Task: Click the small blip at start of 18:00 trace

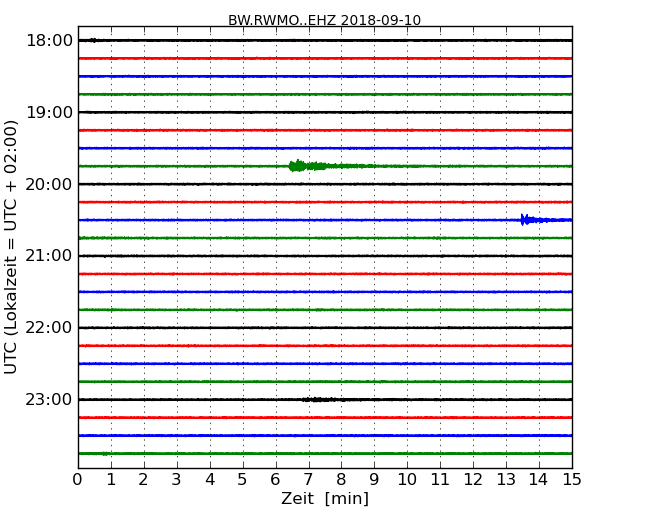Action: tap(94, 40)
